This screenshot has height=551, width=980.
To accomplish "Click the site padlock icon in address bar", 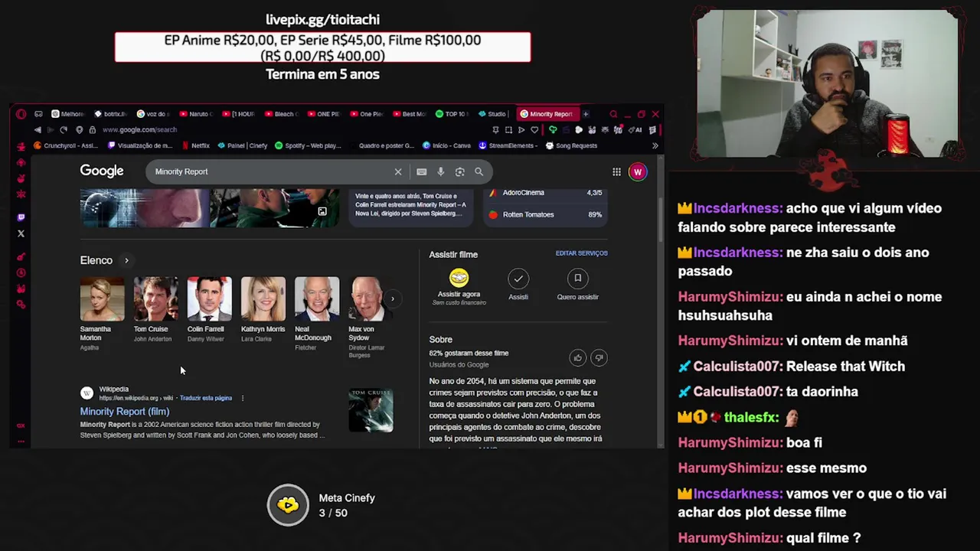I will point(92,130).
